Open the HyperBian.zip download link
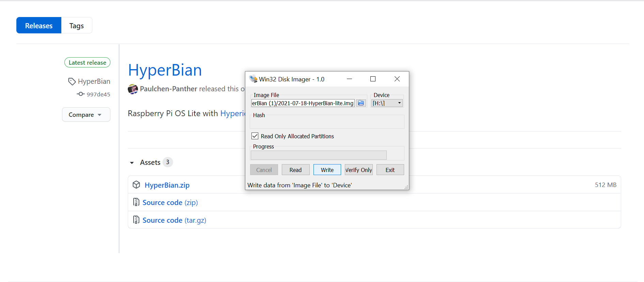 (x=167, y=185)
